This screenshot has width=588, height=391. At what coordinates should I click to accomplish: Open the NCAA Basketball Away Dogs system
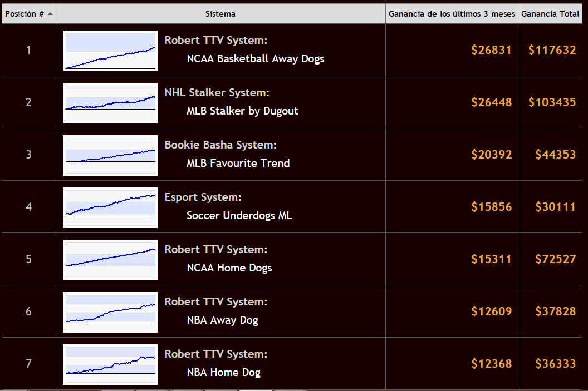click(x=256, y=59)
